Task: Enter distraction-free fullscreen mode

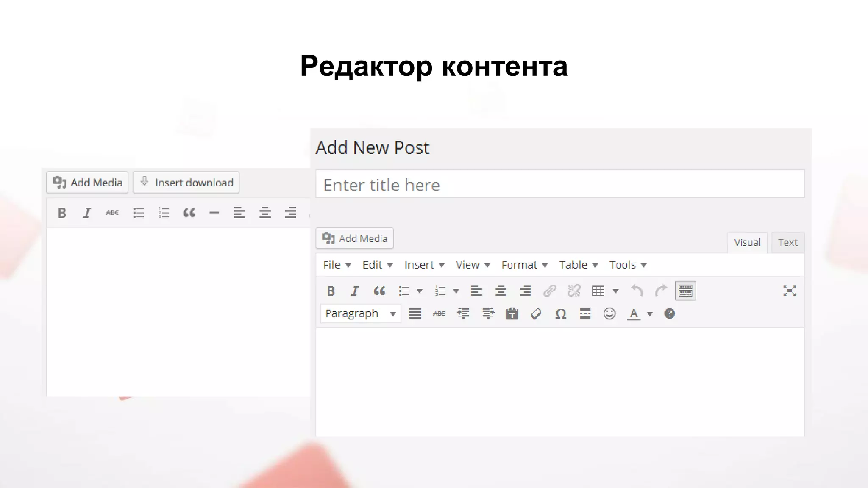Action: tap(790, 291)
